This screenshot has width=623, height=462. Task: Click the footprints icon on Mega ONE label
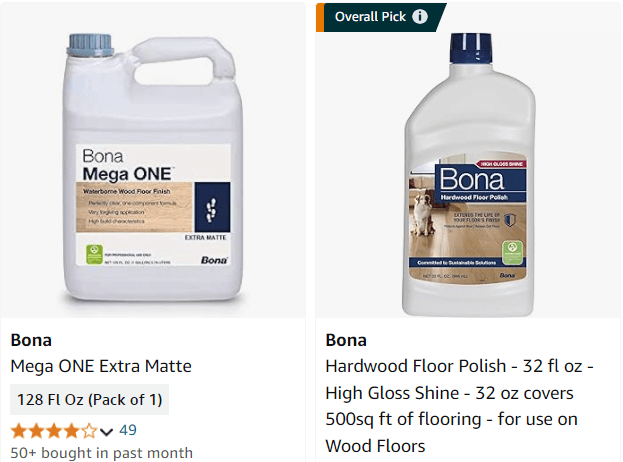click(x=210, y=209)
